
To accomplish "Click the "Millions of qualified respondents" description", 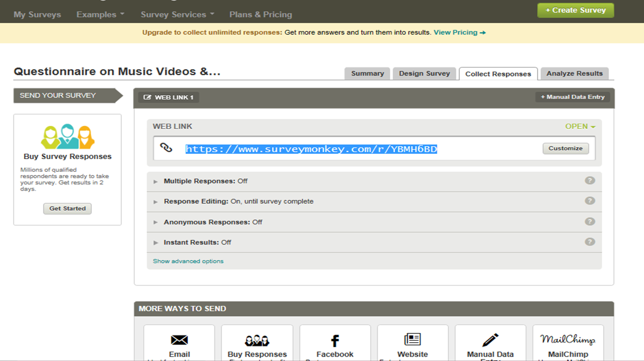I will 65,179.
